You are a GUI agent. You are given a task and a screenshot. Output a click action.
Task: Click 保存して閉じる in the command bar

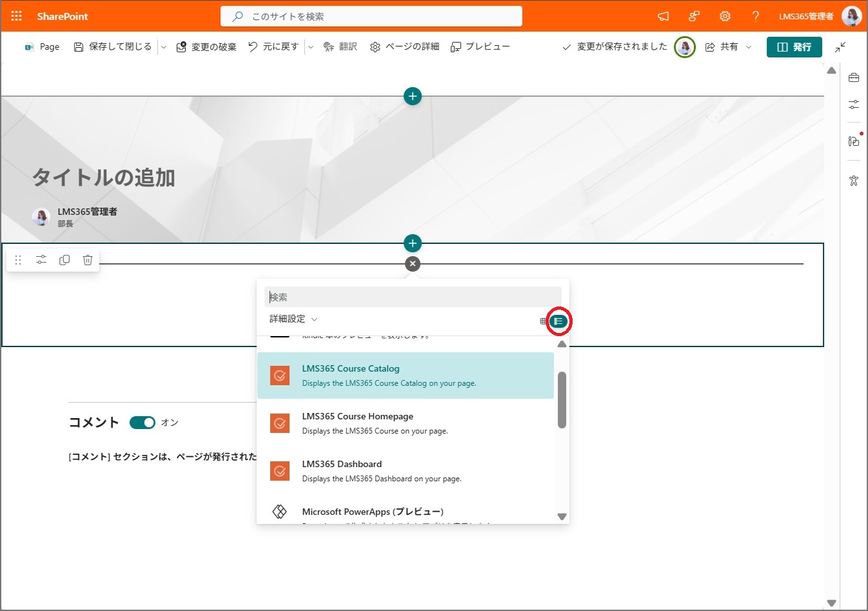pos(113,47)
